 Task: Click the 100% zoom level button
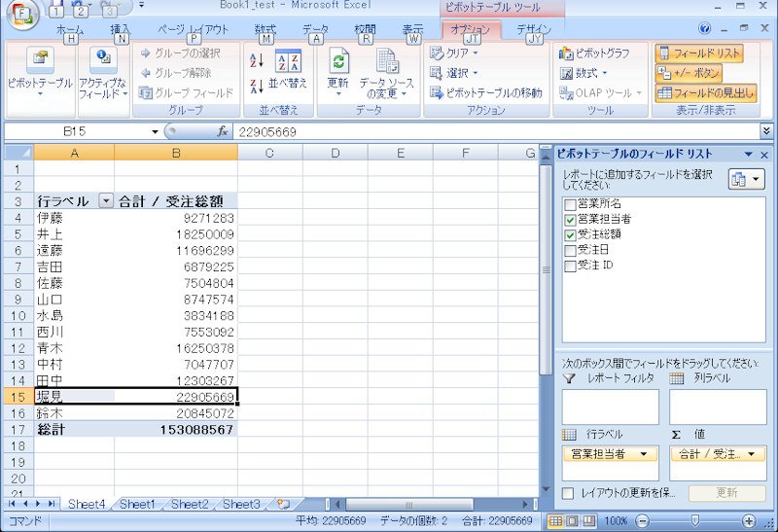(x=616, y=520)
